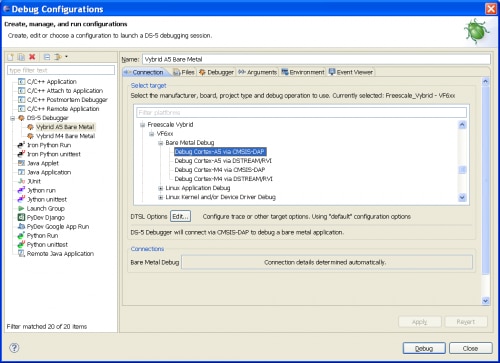Click the New launch configuration icon
Viewport: 500px width, 363px height.
click(11, 57)
